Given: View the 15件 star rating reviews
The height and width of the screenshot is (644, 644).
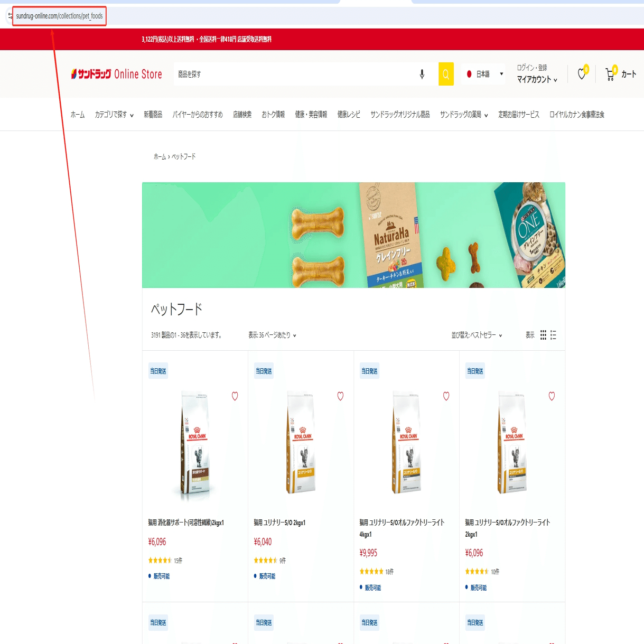Looking at the screenshot, I should pyautogui.click(x=165, y=561).
